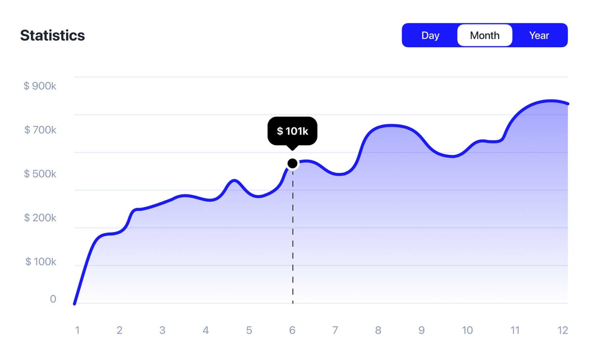The width and height of the screenshot is (592, 364).
Task: Select month 3 on the x-axis
Action: coord(162,330)
